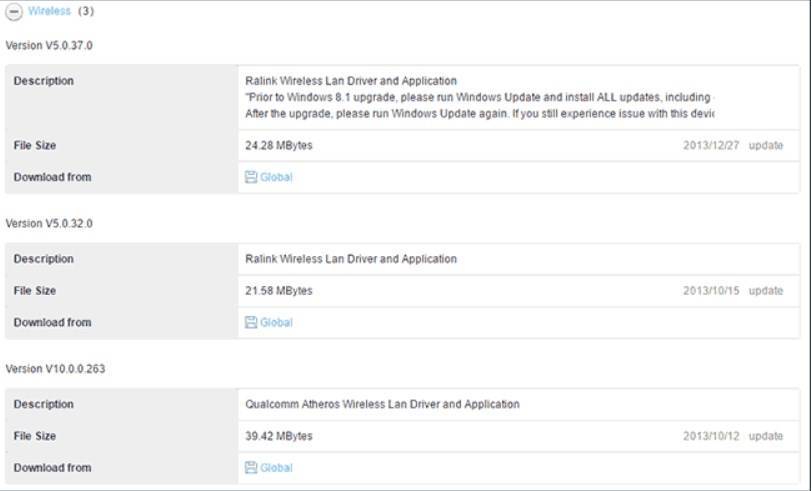Click the 39.42 MBytes file size
This screenshot has width=812, height=491.
click(x=279, y=437)
